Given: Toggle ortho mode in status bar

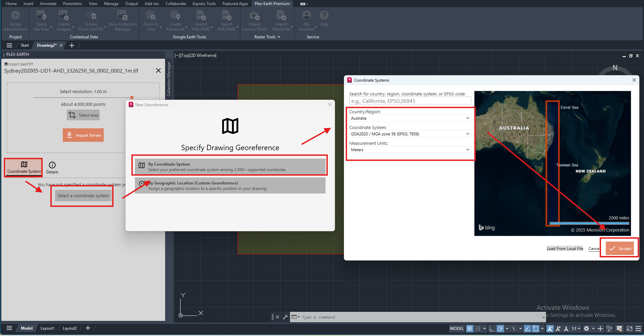Looking at the screenshot, I should pos(492,329).
